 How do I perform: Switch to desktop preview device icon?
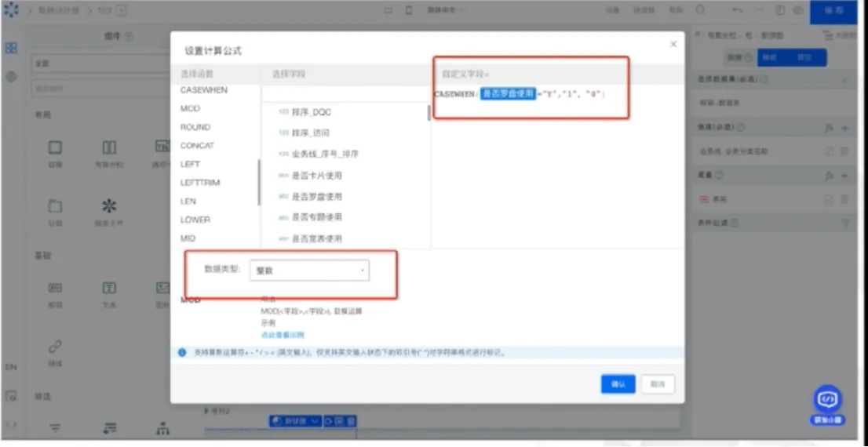(x=388, y=10)
